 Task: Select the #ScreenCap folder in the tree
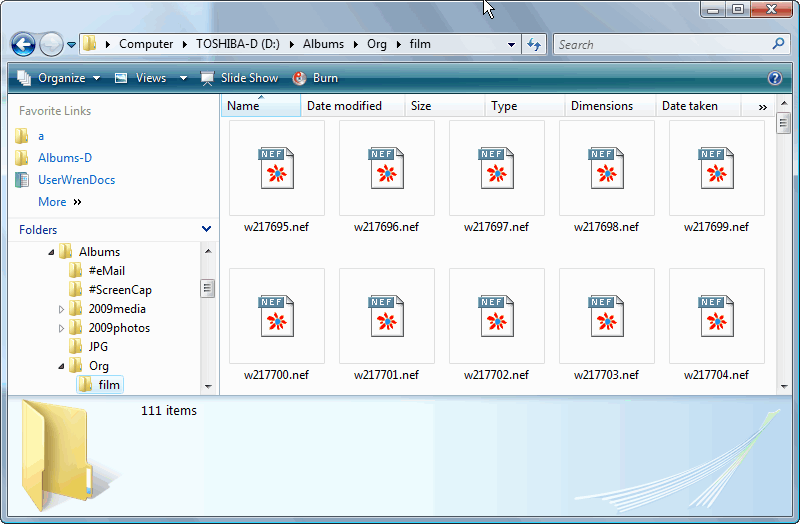point(120,290)
